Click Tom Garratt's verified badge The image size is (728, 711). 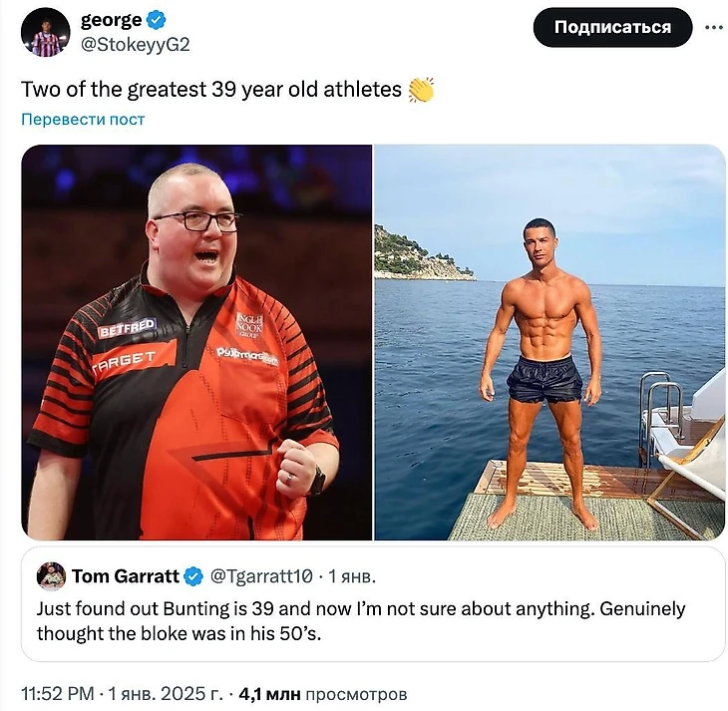193,576
